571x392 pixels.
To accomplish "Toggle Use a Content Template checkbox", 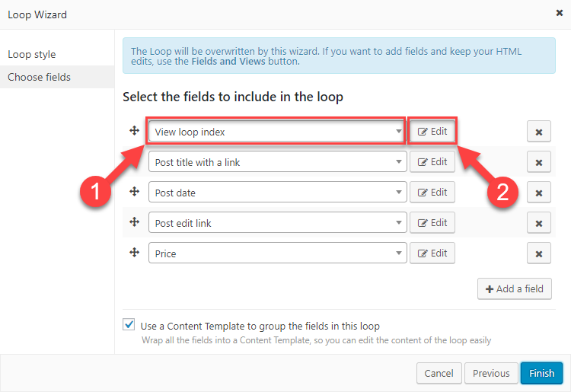I will 129,325.
